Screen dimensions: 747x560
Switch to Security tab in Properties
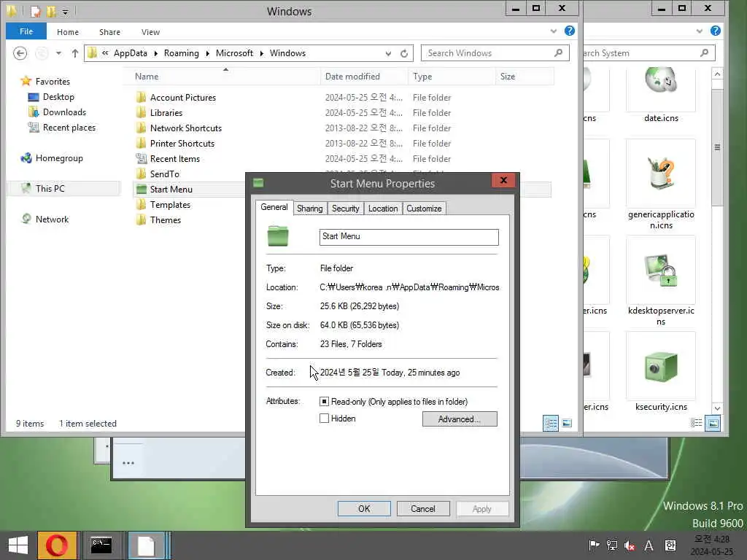345,208
